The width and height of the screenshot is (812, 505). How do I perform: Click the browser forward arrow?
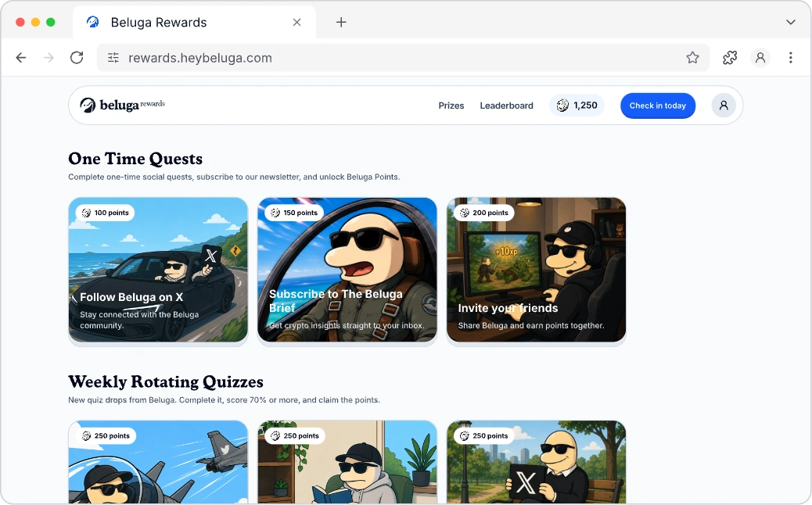49,57
